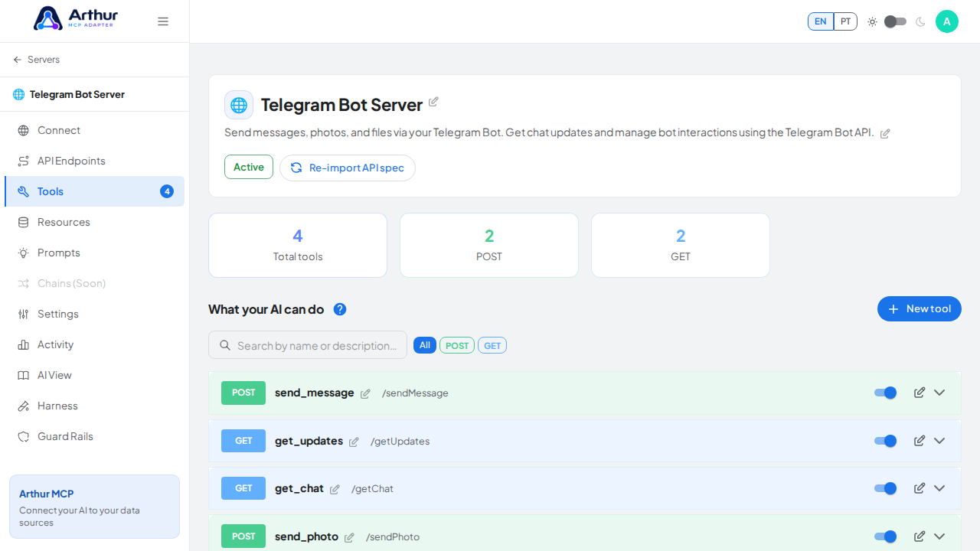Click the Settings sliders icon
The height and width of the screenshot is (551, 980).
[24, 314]
